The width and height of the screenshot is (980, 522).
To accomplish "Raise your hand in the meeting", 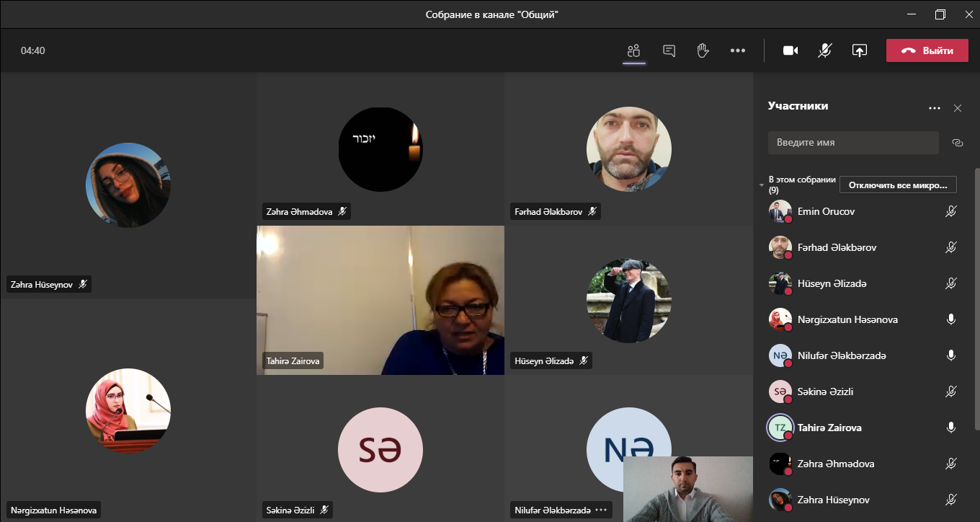I will click(x=703, y=50).
